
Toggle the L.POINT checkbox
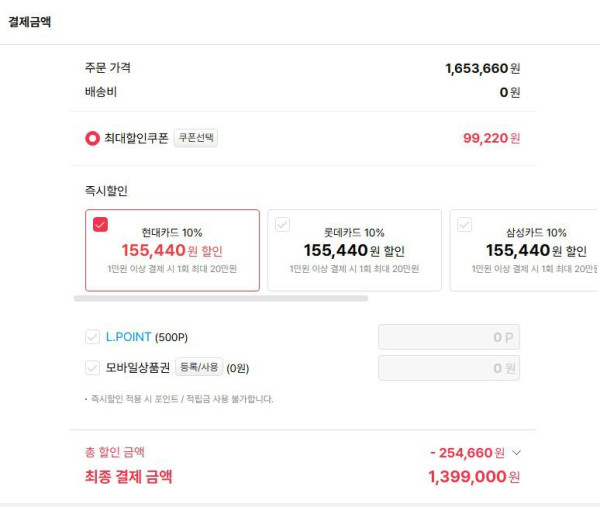click(x=92, y=337)
